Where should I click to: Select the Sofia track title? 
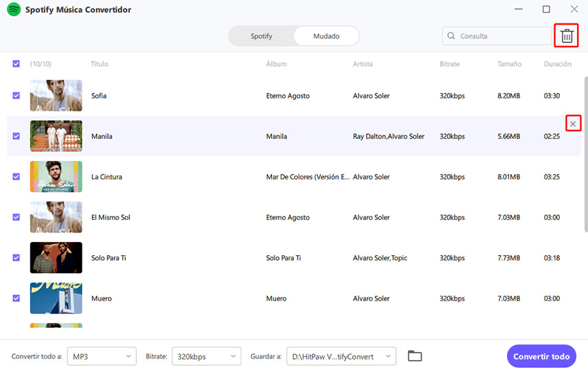(99, 96)
